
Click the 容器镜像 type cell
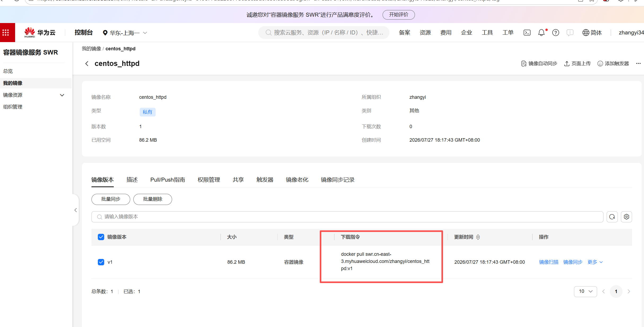pos(294,262)
